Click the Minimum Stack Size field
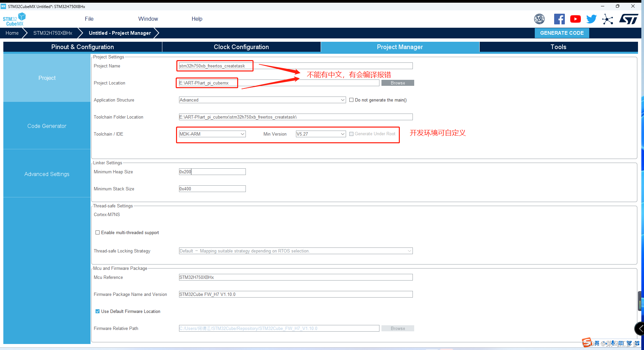 (212, 189)
